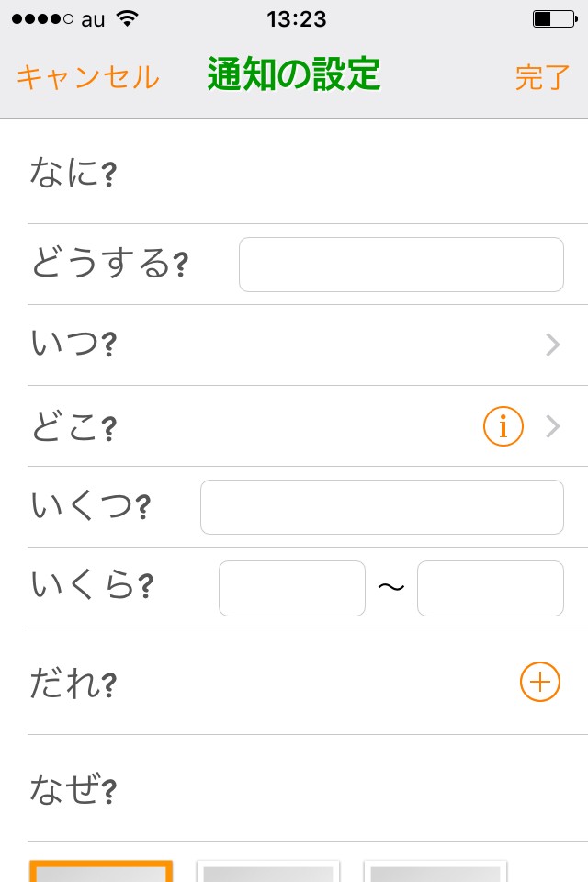Focus the どうする? text field
The height and width of the screenshot is (882, 588).
[401, 265]
